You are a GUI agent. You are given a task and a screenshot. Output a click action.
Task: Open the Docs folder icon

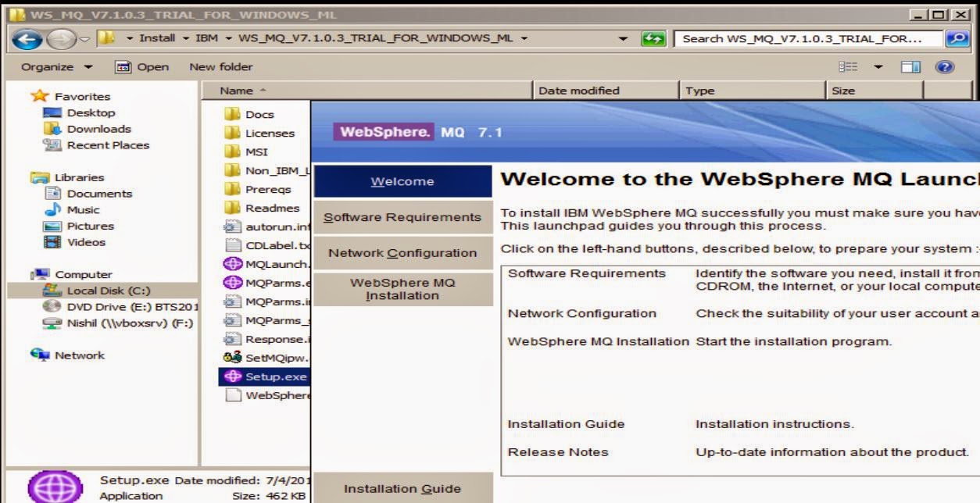(232, 114)
